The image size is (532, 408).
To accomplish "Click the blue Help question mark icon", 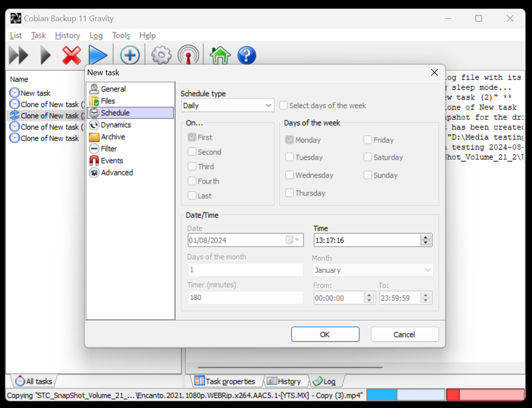I will tap(246, 55).
